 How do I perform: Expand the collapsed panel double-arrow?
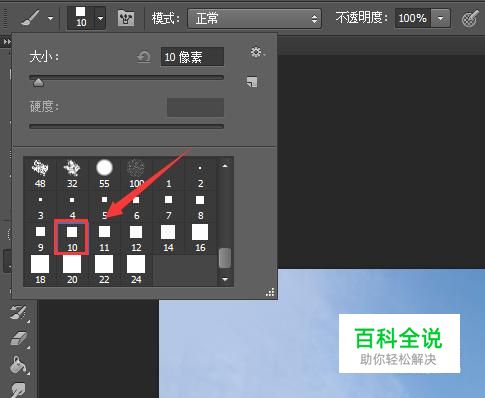[7, 42]
